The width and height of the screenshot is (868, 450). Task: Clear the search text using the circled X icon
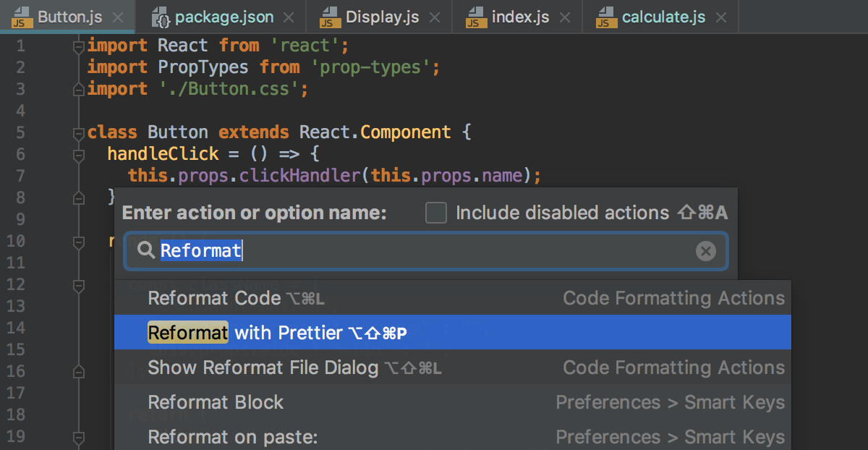click(x=706, y=250)
